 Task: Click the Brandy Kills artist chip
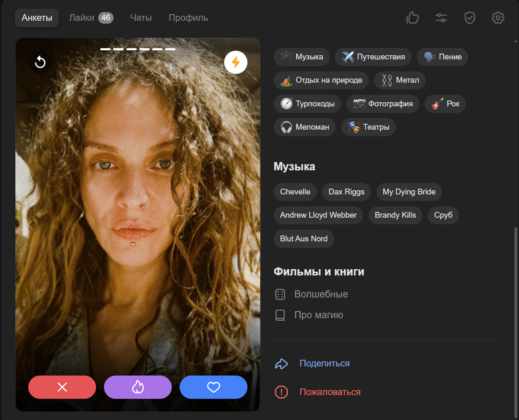(x=395, y=215)
